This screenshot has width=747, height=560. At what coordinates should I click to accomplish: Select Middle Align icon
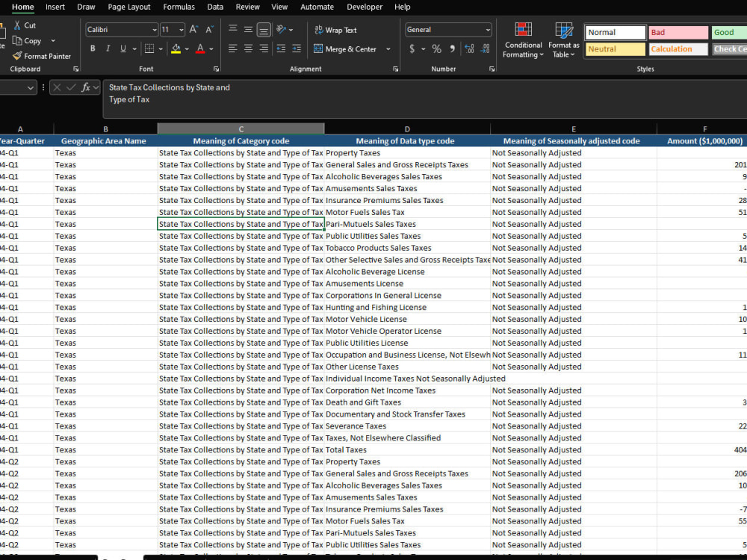click(x=248, y=30)
